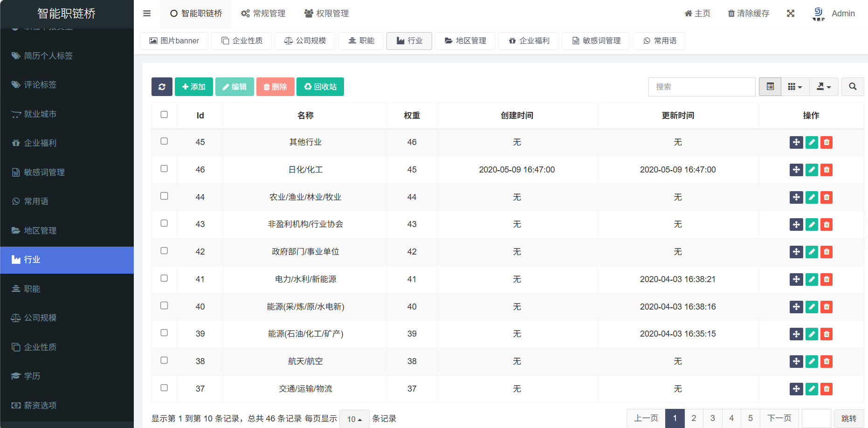Viewport: 868px width, 428px height.
Task: Click green edit icon for 日化/化工 row
Action: [x=812, y=170]
